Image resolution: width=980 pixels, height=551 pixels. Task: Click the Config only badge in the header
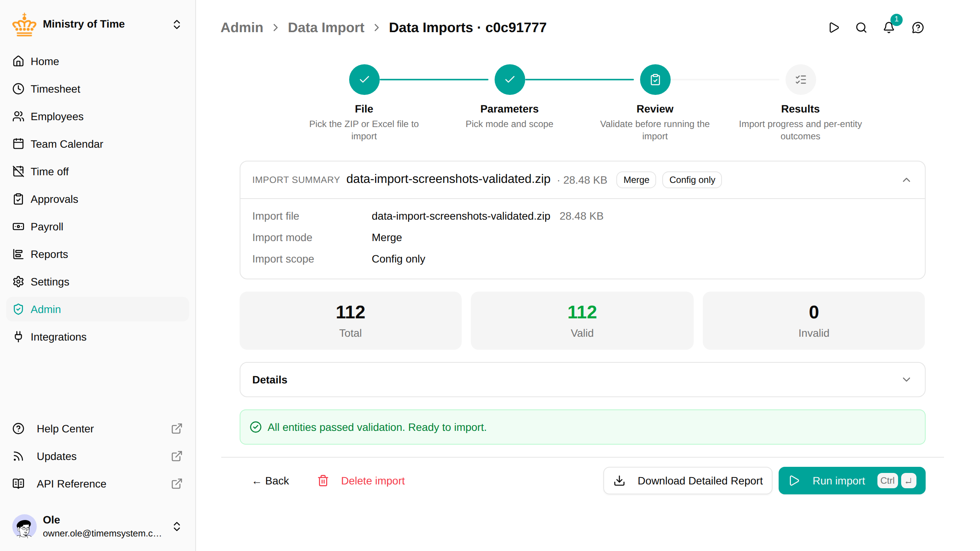(692, 180)
